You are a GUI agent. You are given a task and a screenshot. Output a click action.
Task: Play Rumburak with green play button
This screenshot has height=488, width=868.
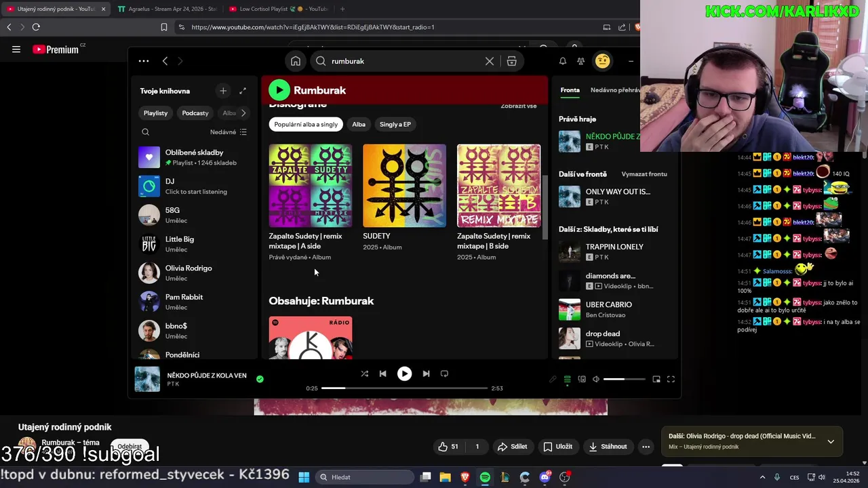279,90
